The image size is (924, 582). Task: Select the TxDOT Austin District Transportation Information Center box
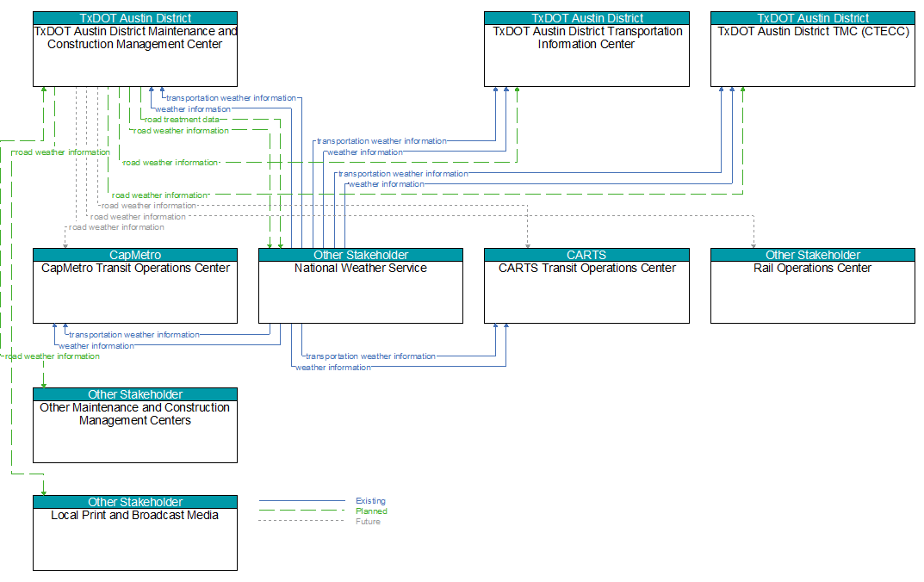pos(586,49)
